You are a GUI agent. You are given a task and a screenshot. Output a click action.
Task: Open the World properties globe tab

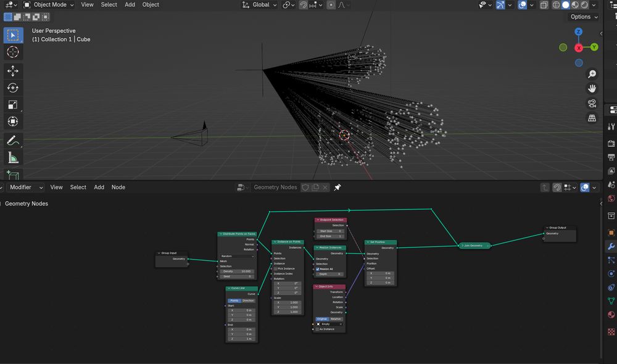click(611, 198)
